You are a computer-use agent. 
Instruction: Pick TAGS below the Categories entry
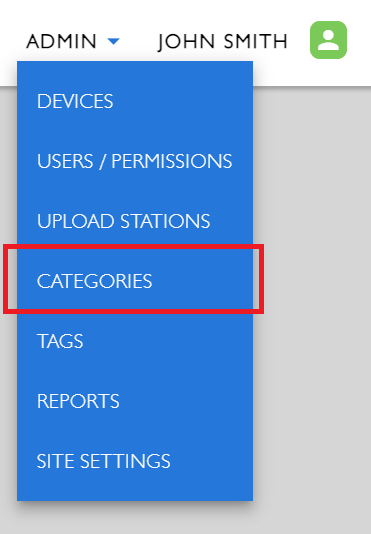pos(60,341)
